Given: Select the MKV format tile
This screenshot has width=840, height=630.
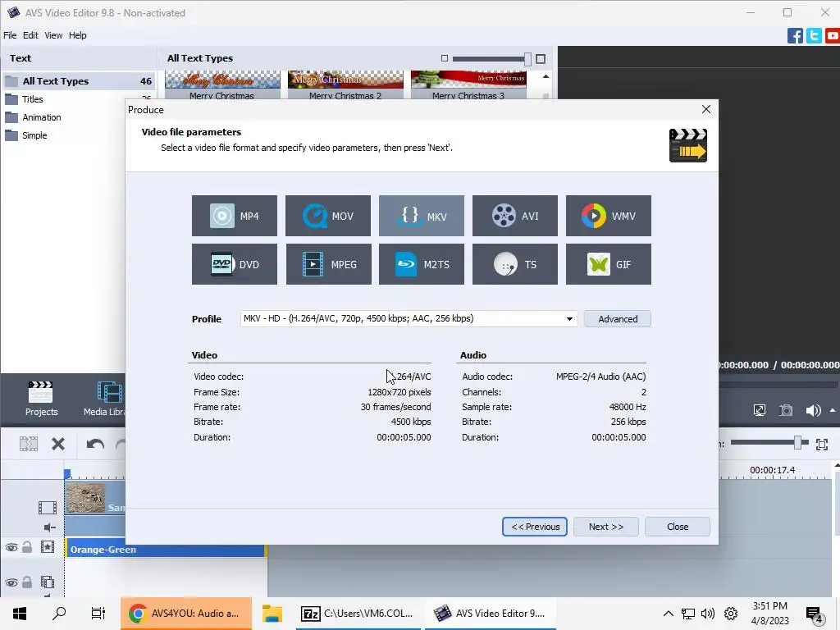Looking at the screenshot, I should click(x=422, y=216).
